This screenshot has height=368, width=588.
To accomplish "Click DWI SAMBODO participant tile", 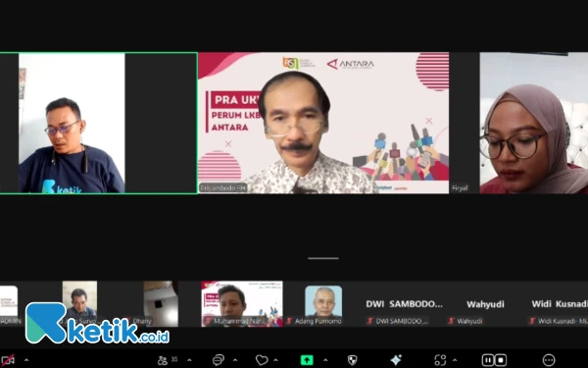I will pos(404,304).
